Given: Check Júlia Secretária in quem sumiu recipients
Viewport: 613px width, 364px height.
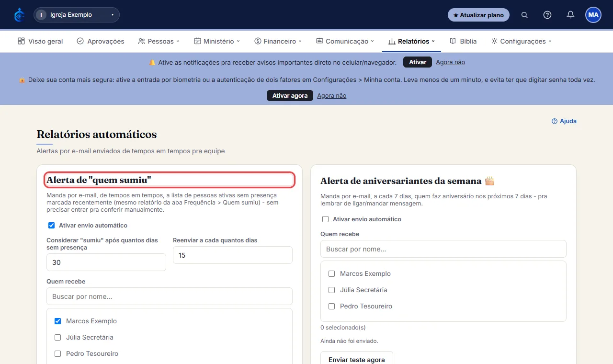Looking at the screenshot, I should (57, 337).
